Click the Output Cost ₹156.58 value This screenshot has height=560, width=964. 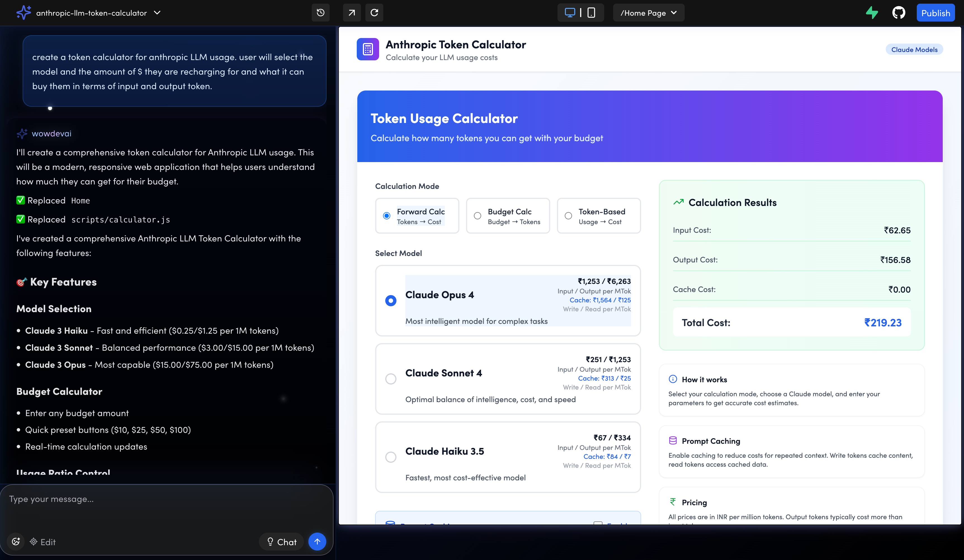point(895,260)
